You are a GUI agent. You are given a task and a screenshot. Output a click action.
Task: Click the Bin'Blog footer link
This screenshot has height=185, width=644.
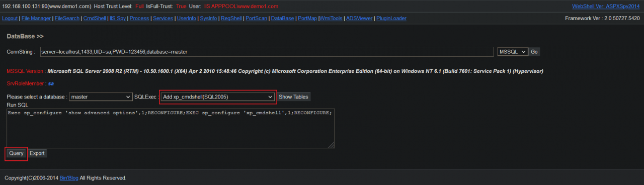(x=69, y=178)
